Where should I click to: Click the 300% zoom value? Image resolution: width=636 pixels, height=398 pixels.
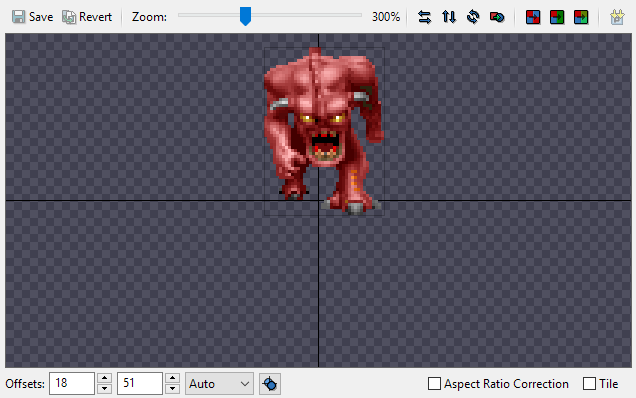coord(386,17)
